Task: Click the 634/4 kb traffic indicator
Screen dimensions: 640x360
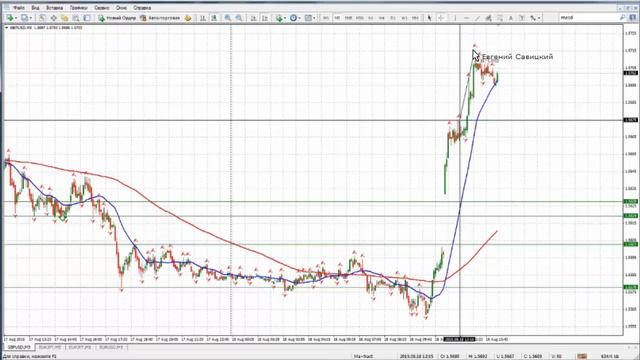Action: tap(610, 356)
